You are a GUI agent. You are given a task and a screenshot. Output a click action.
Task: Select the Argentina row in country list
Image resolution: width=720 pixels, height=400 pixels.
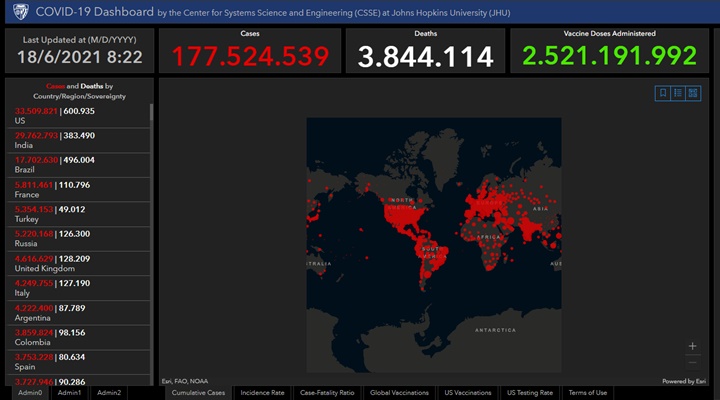[x=78, y=313]
